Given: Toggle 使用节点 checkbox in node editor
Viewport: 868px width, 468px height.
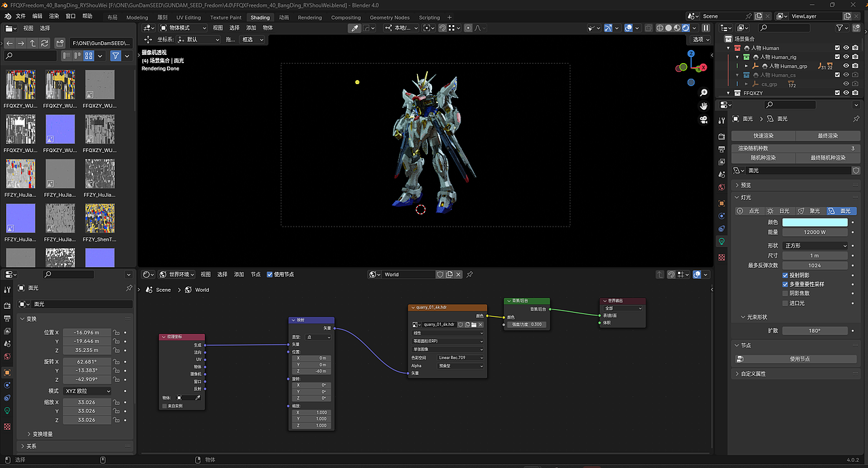Looking at the screenshot, I should pos(270,275).
